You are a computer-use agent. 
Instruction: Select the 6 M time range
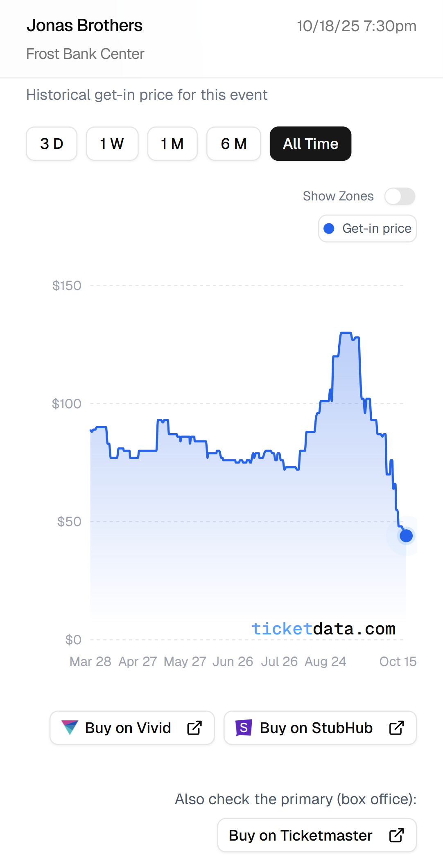(x=233, y=144)
